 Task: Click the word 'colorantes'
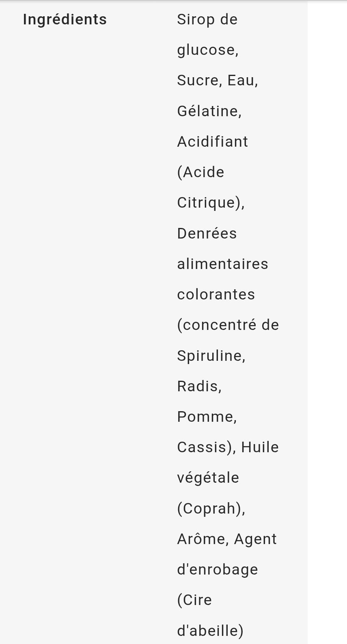[216, 295]
